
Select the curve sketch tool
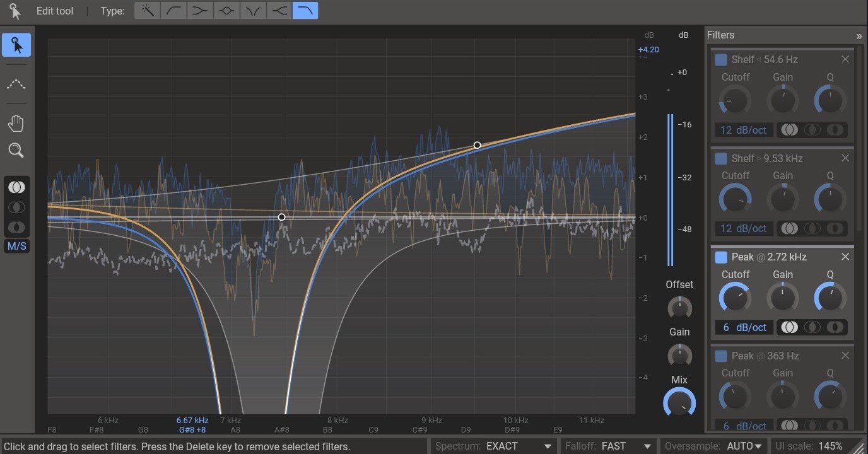(16, 84)
